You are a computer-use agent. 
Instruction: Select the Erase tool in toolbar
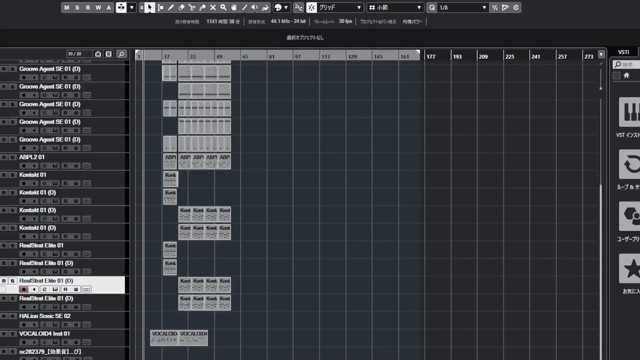click(x=182, y=7)
